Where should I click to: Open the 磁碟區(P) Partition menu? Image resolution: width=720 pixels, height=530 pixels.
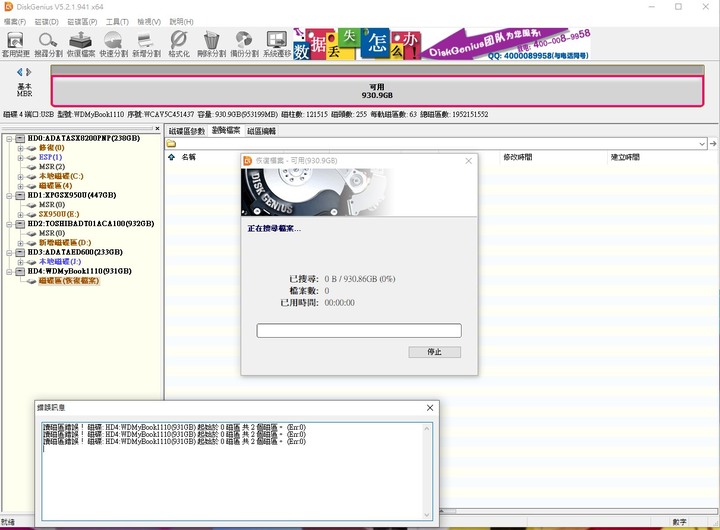[82, 22]
